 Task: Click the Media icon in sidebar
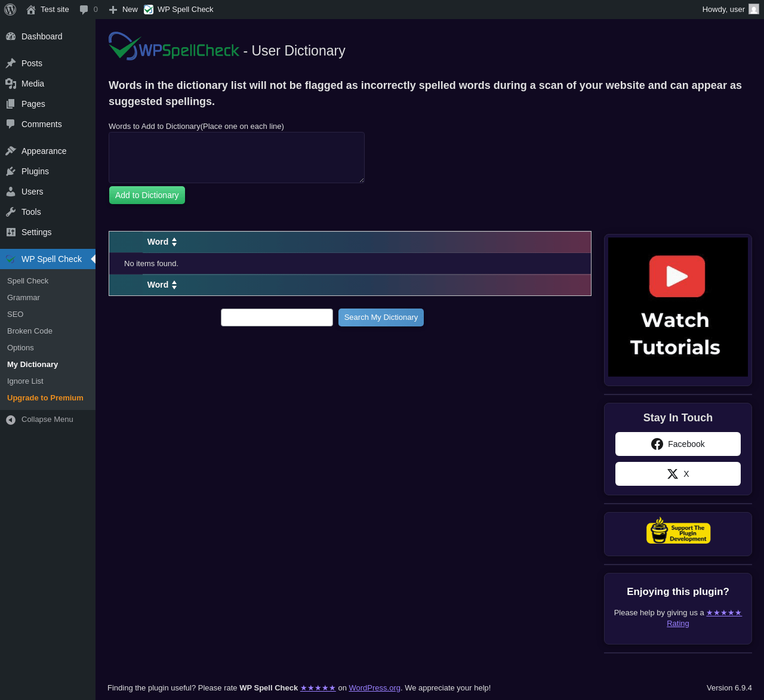[x=11, y=84]
